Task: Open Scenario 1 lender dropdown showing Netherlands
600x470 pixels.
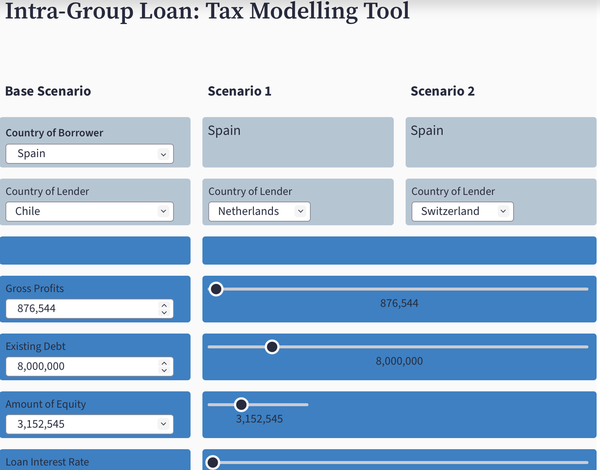Action: tap(259, 211)
